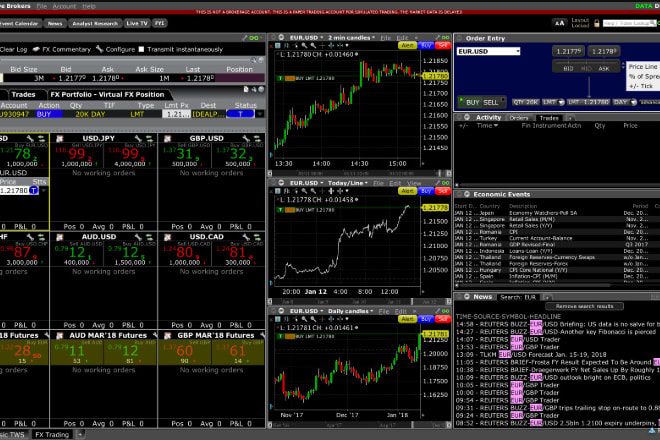Screen dimensions: 660x440
Task: Click Alert button on 2 min candles chart
Action: coord(407,45)
